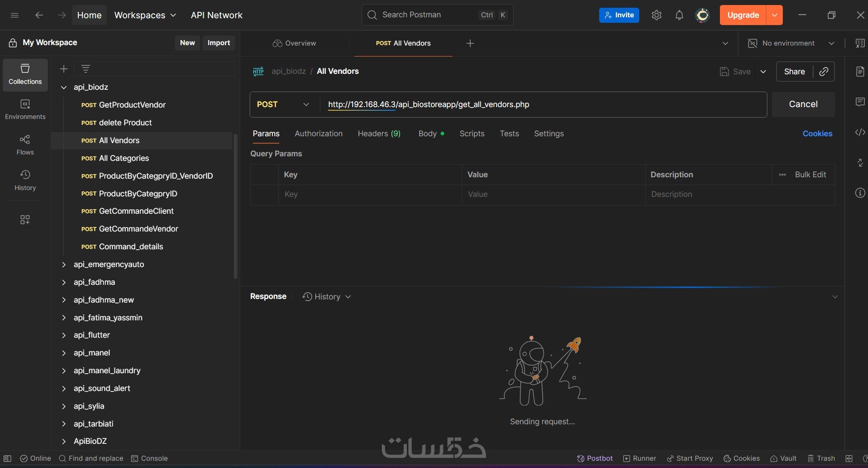Open the No environment selector
This screenshot has height=468, width=868.
click(791, 43)
